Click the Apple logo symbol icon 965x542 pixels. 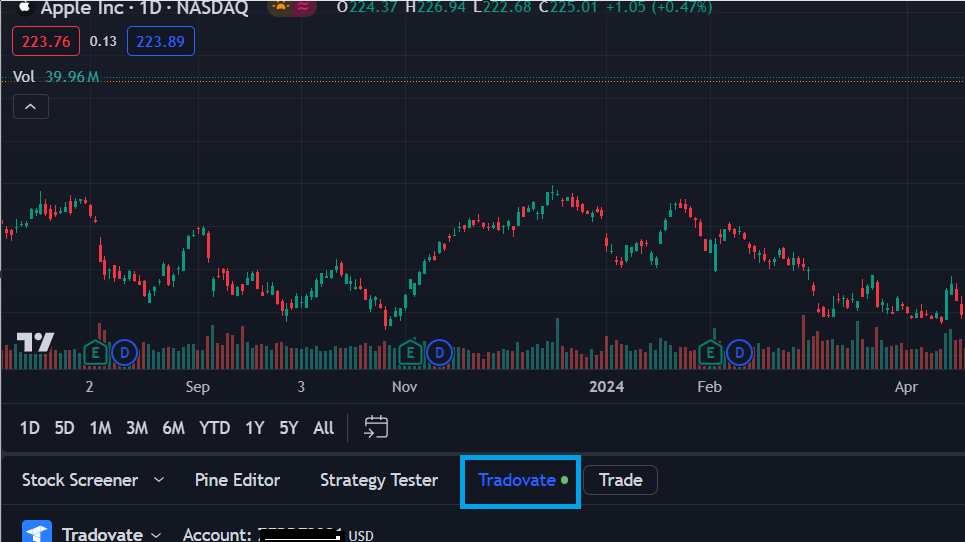24,7
